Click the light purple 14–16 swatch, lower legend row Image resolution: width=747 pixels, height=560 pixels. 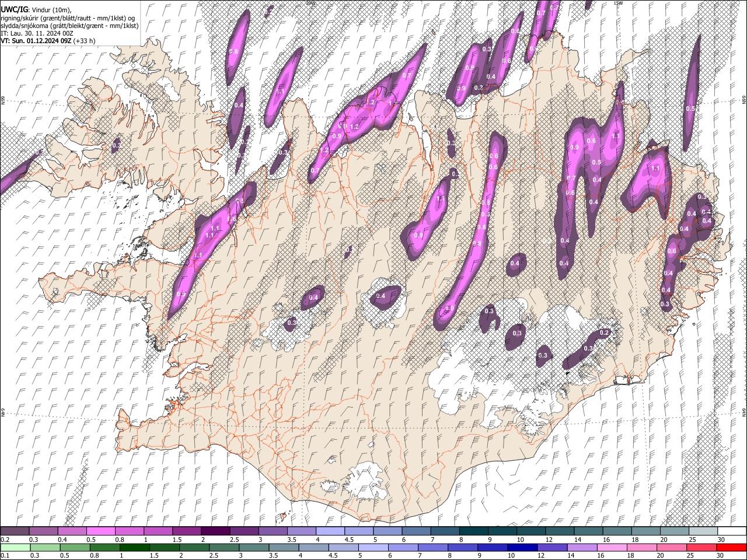pos(583,547)
